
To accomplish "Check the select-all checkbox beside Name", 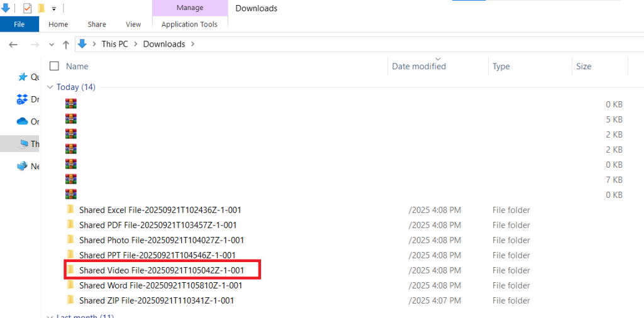I will pos(54,66).
